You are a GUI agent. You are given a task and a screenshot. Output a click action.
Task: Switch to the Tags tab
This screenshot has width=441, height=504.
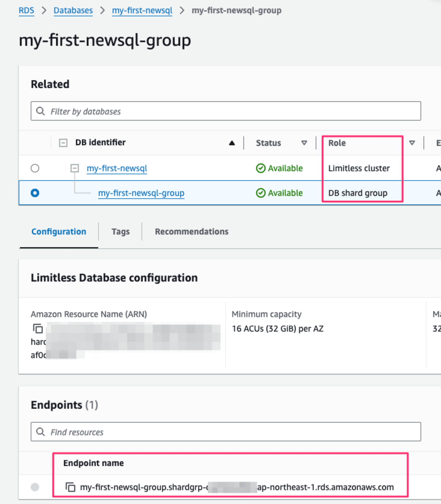120,231
